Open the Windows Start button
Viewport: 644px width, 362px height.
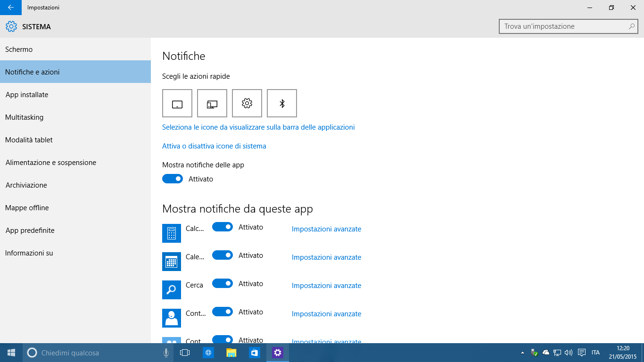11,353
